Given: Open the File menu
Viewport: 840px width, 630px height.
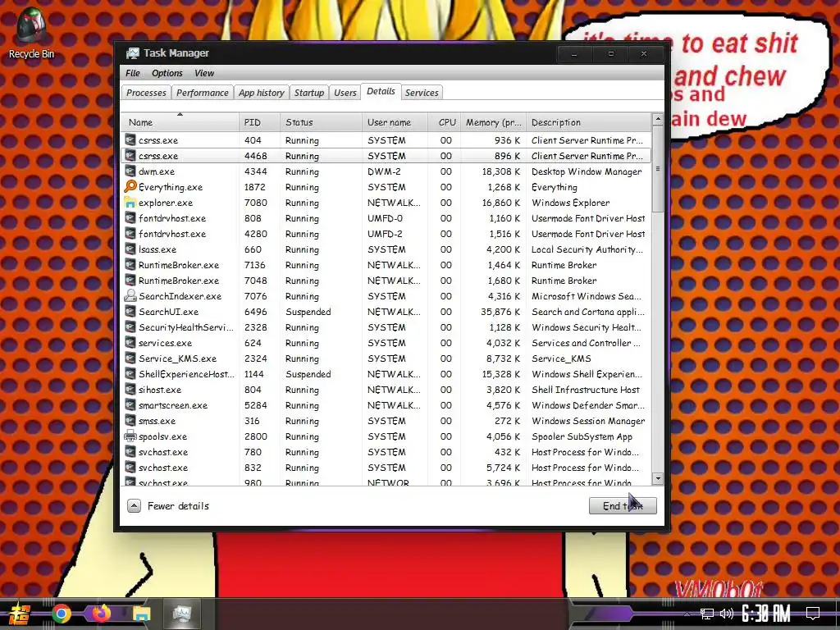Looking at the screenshot, I should coord(133,73).
